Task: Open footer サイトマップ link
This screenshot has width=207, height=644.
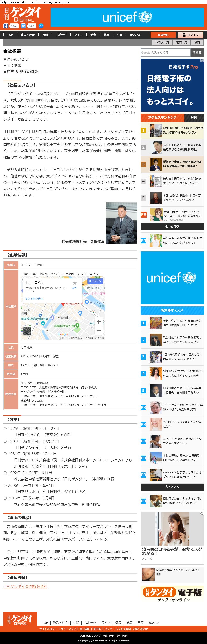Action: pos(68,629)
